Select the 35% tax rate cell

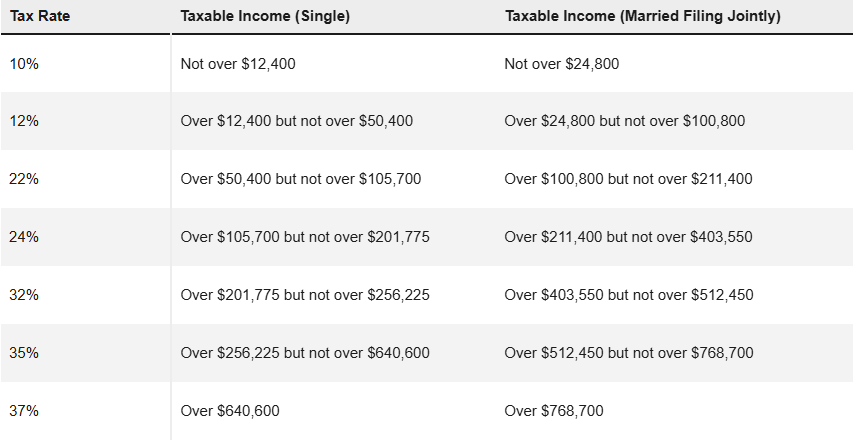pos(25,353)
